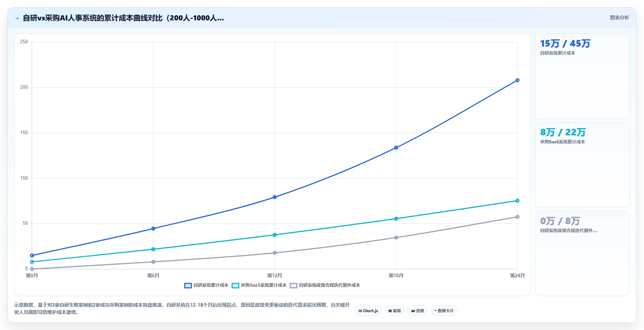Screen dimensions: 644x330
Task: Click the teal SaaS data point at 第6月
Action: click(153, 249)
